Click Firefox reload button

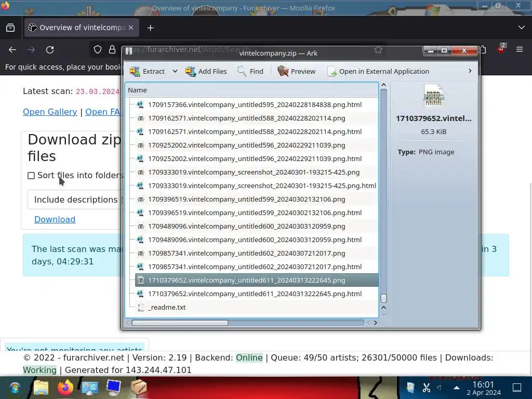click(50, 50)
